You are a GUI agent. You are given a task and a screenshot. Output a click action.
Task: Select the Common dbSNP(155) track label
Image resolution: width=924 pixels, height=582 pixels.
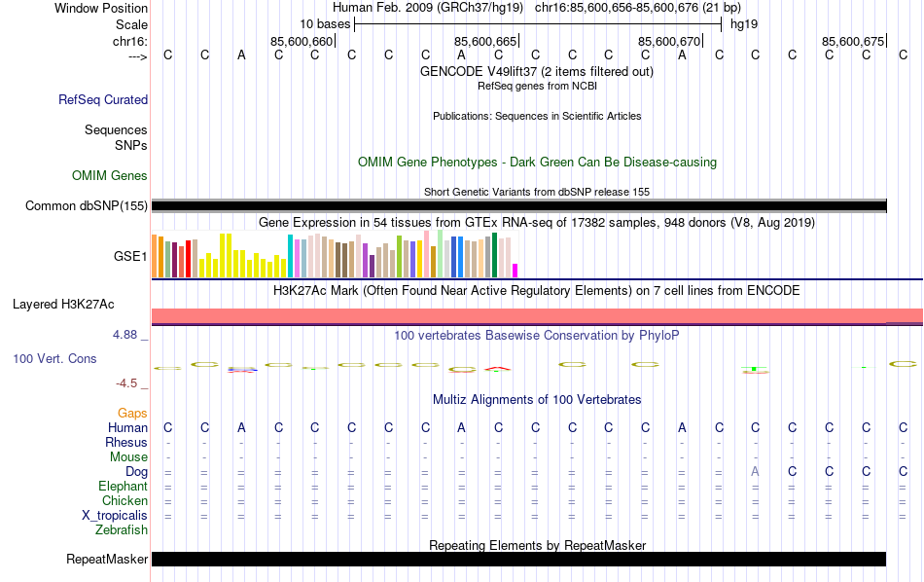[x=87, y=205]
